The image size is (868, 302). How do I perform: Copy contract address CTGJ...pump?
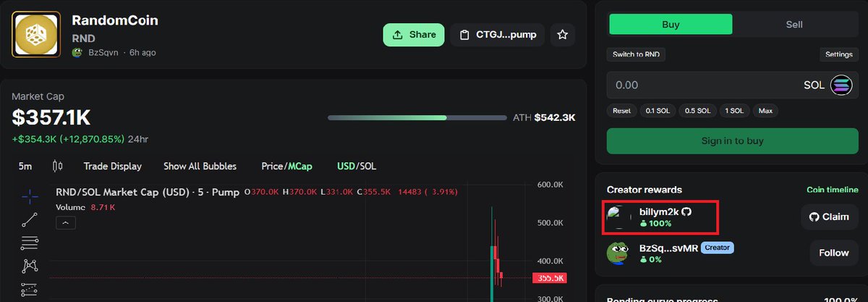coord(498,34)
